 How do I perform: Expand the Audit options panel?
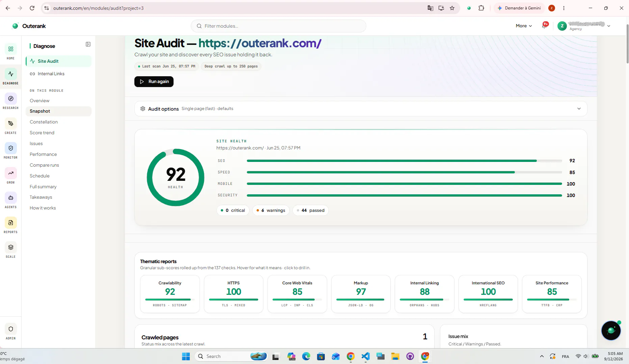tap(361, 109)
